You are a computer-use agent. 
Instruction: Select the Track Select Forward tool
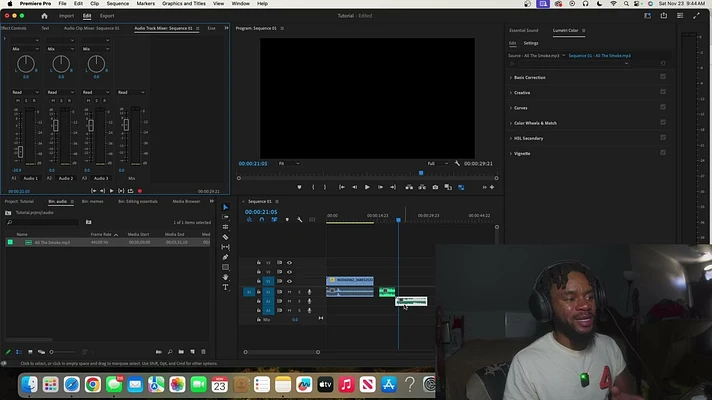225,217
